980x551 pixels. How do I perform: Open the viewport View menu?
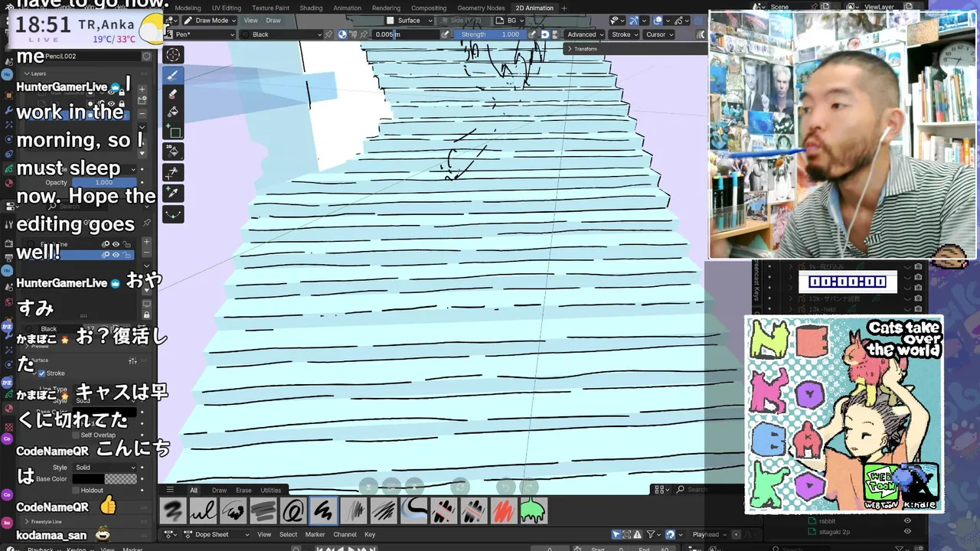(x=250, y=21)
